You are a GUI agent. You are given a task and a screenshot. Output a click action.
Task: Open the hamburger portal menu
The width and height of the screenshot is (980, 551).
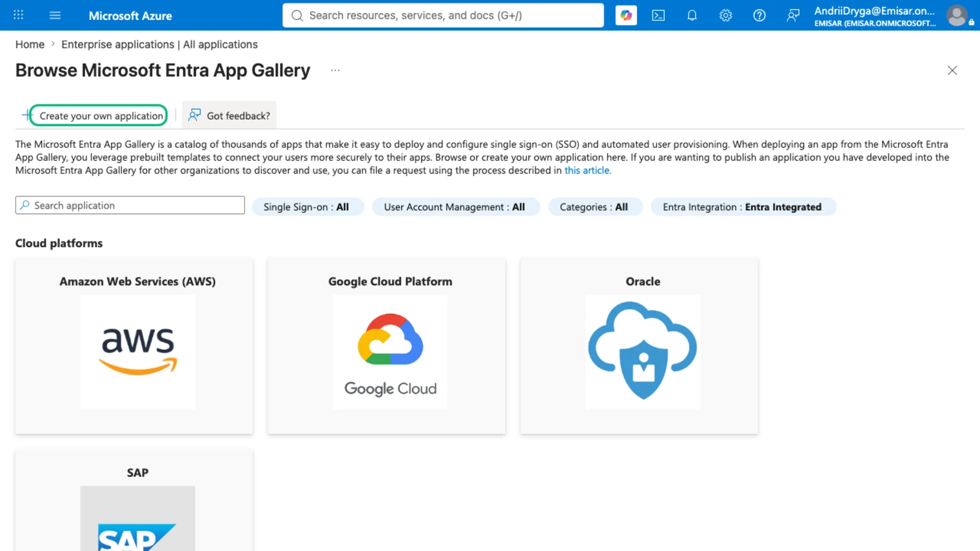click(x=55, y=15)
